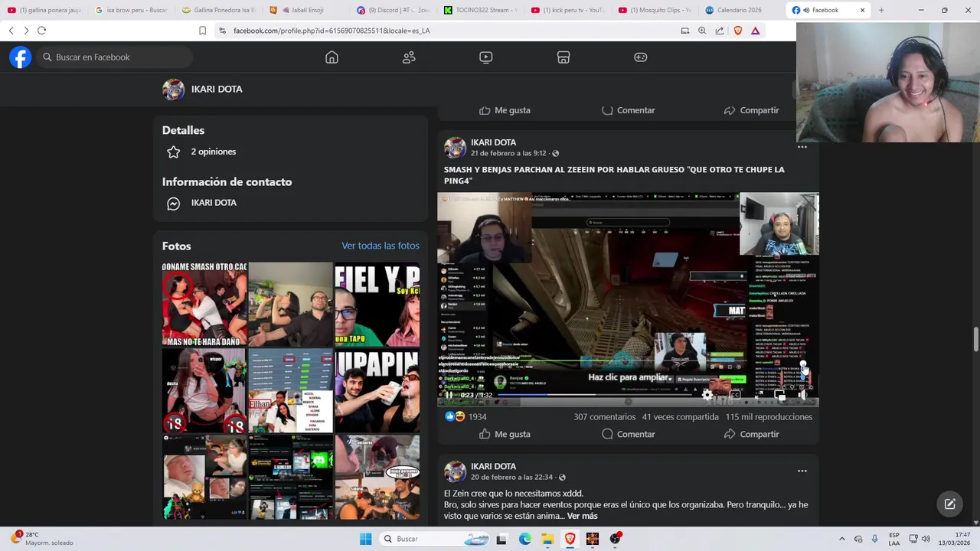Open Brave Shields lion icon

(738, 31)
